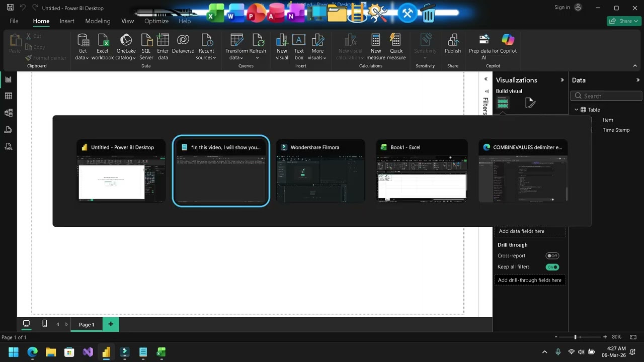644x362 pixels.
Task: Select the Page 1 tab
Action: [87, 324]
